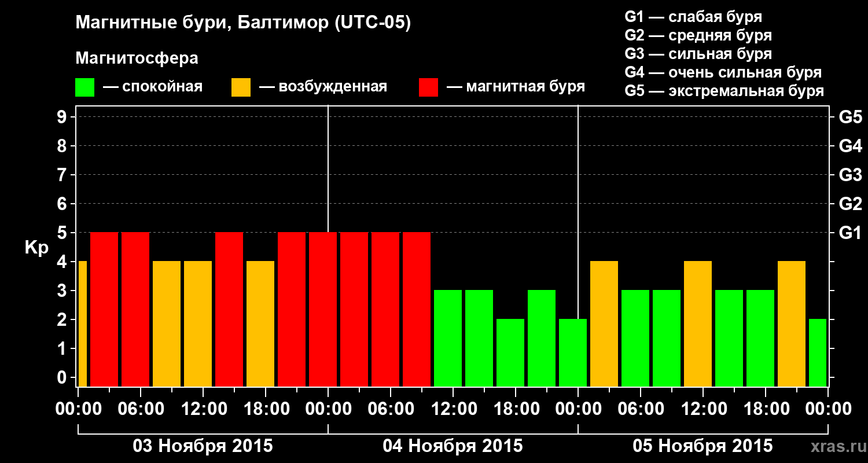Click the standalone 'G5' storm scale axis label
The width and height of the screenshot is (868, 463).
851,117
